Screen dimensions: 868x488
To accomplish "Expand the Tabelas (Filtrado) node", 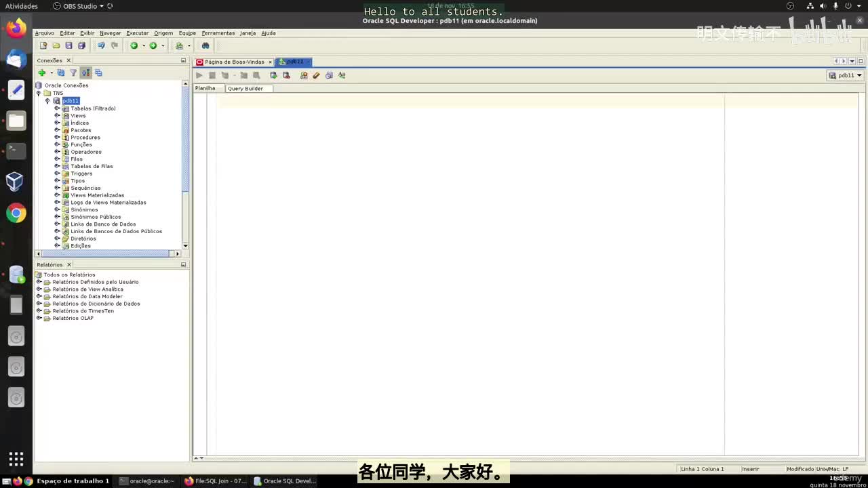I will coord(57,108).
